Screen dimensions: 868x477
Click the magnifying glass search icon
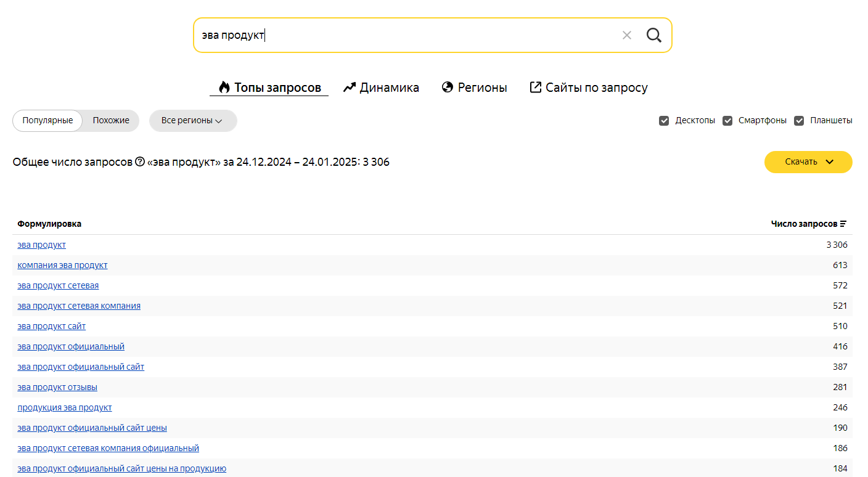(x=653, y=35)
